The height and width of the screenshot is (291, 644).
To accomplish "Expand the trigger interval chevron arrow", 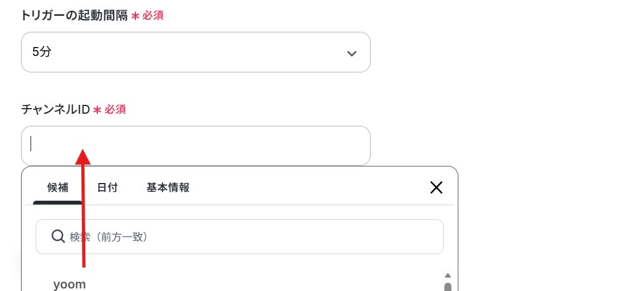I will (352, 53).
